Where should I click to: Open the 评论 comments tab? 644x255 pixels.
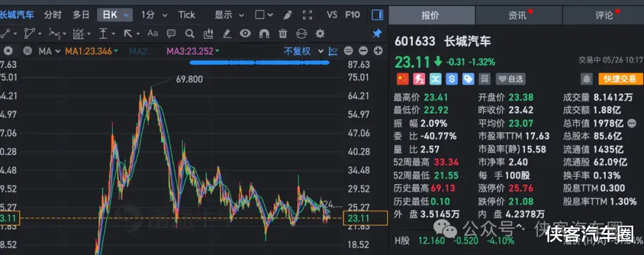pyautogui.click(x=603, y=15)
